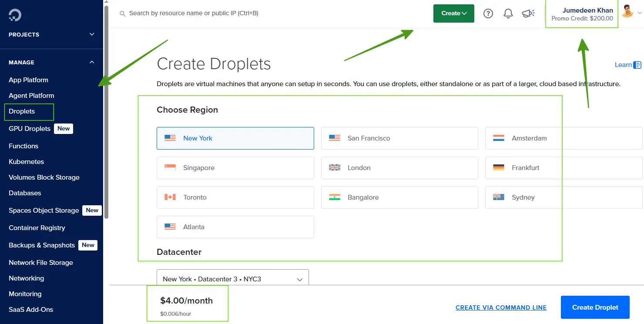Open the notifications bell icon
This screenshot has width=644, height=324.
click(x=508, y=13)
